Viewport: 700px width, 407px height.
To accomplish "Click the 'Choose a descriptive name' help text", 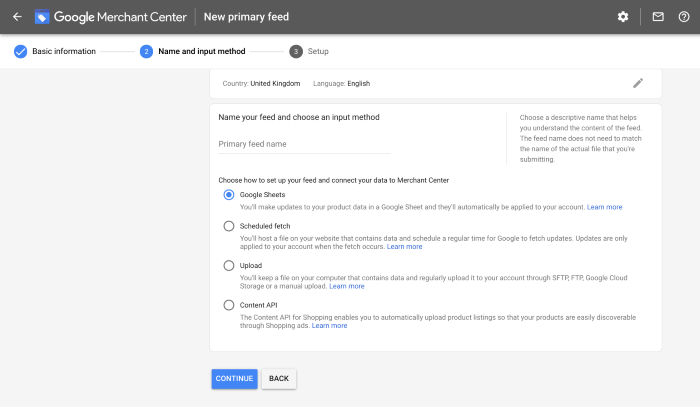I will pos(580,138).
